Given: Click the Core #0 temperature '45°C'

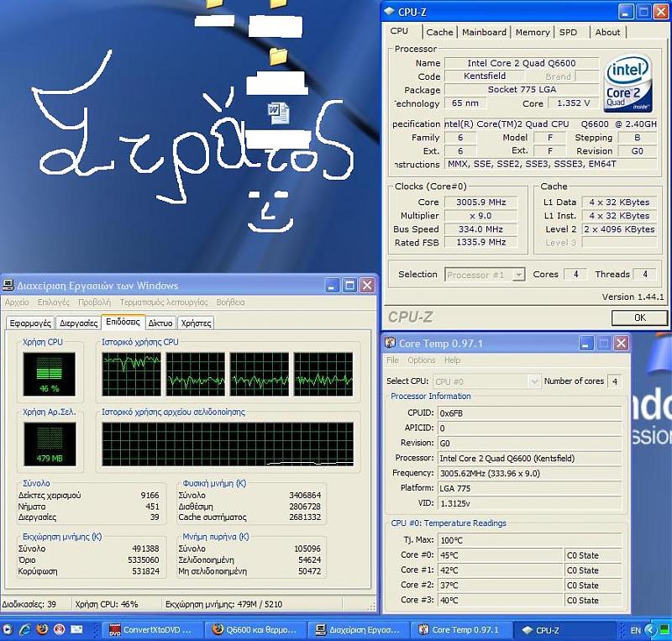Looking at the screenshot, I should pyautogui.click(x=500, y=555).
